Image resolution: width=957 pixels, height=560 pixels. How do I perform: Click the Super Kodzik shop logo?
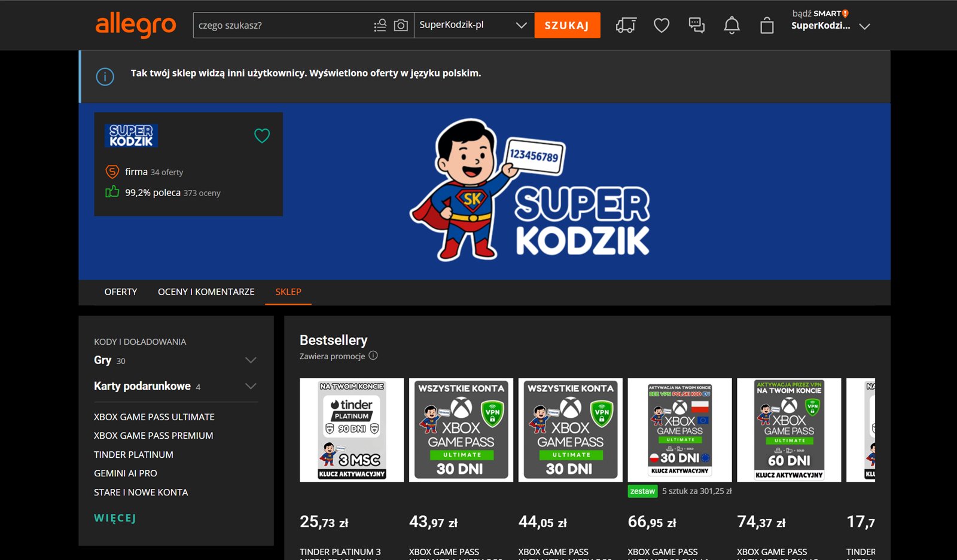(131, 136)
